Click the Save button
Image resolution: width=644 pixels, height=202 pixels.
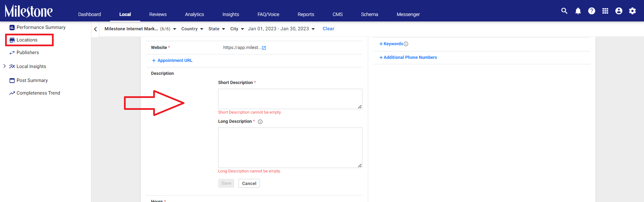(x=226, y=183)
